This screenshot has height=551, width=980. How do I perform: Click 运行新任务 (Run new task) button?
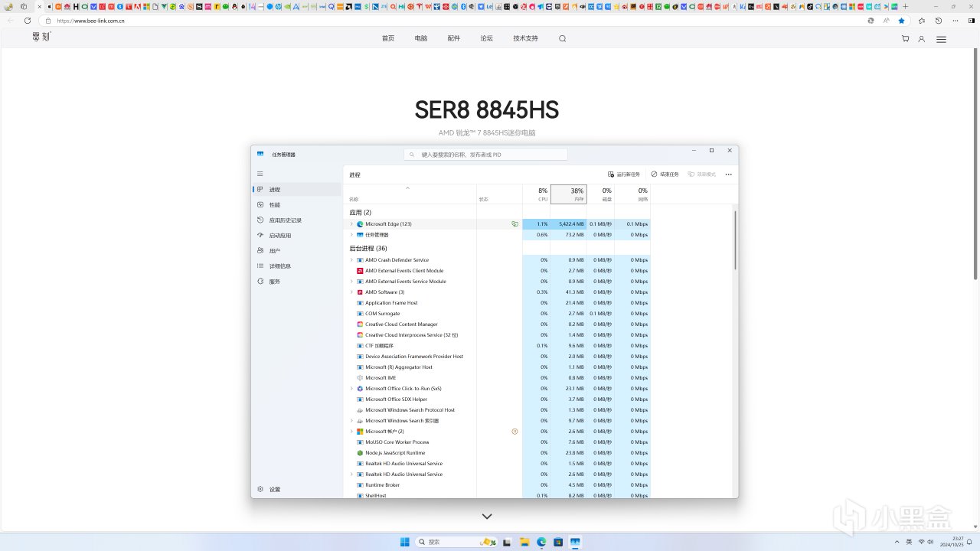pos(624,174)
